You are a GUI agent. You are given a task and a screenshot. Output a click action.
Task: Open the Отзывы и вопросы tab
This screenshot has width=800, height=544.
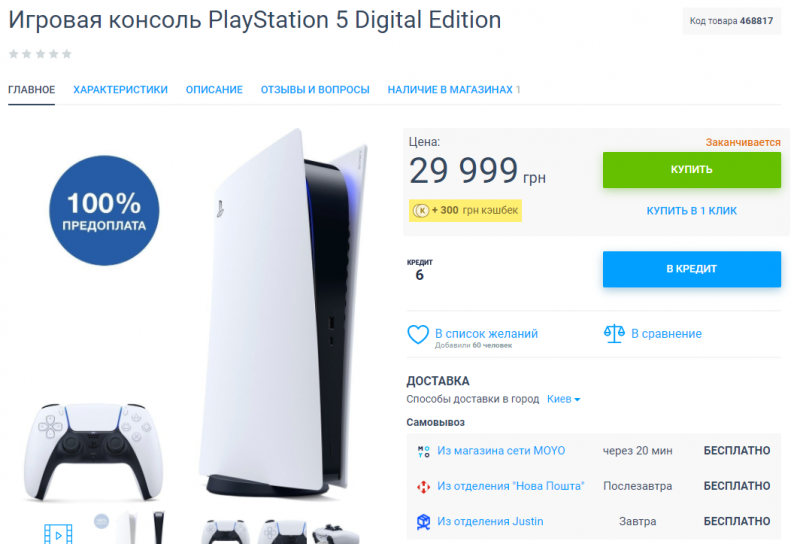tap(315, 90)
